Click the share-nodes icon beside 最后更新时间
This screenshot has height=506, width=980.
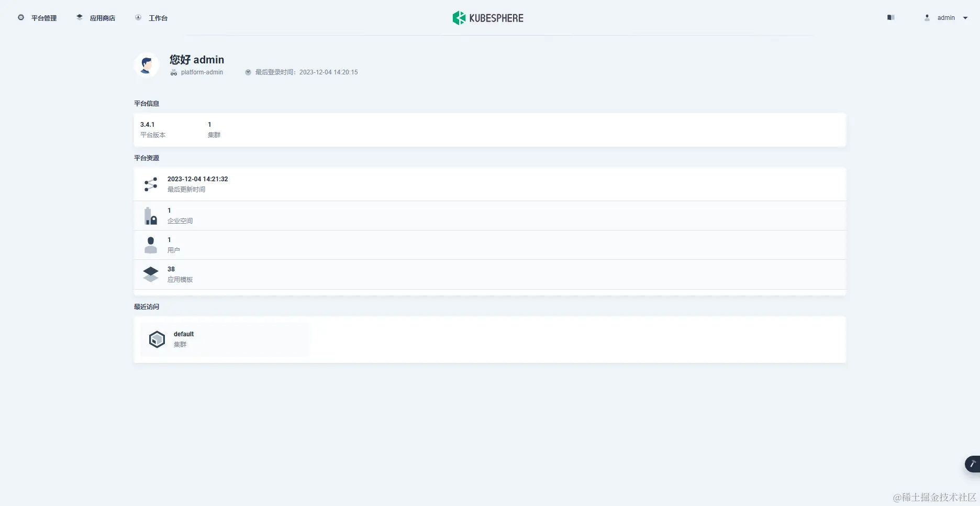click(151, 184)
